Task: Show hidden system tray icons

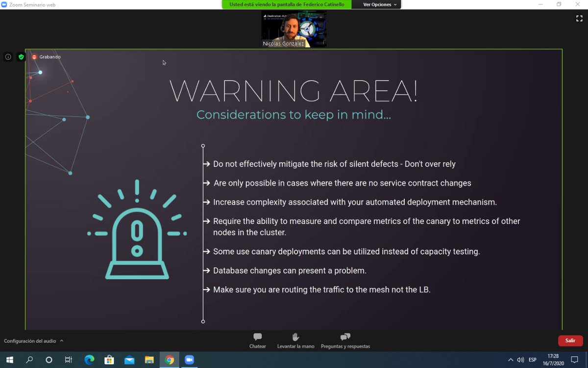Action: 511,360
